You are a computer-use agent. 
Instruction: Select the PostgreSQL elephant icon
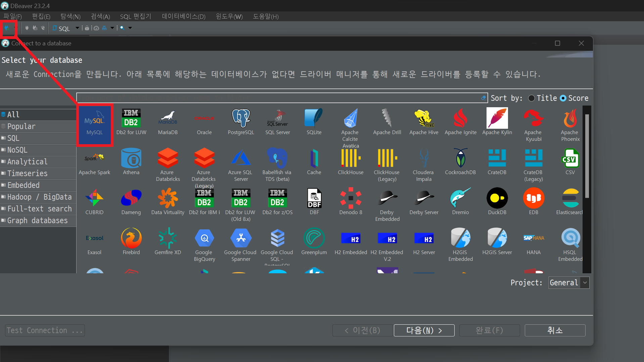[x=241, y=122]
